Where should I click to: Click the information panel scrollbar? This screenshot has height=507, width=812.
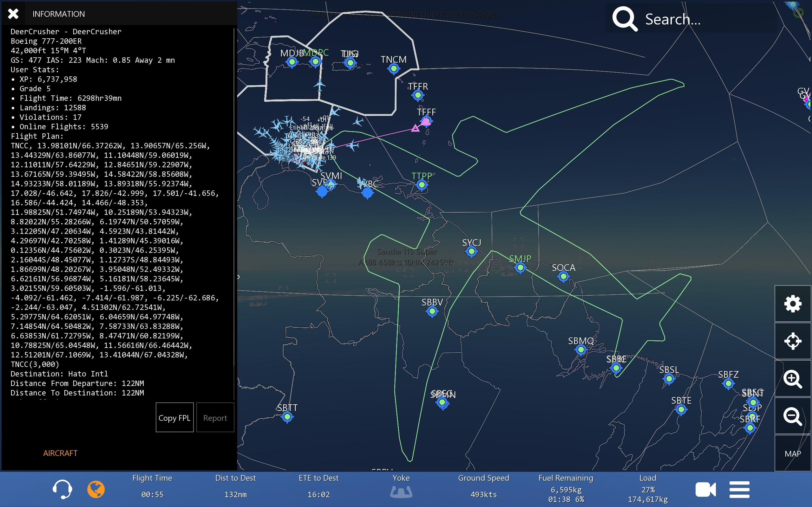coord(234,201)
